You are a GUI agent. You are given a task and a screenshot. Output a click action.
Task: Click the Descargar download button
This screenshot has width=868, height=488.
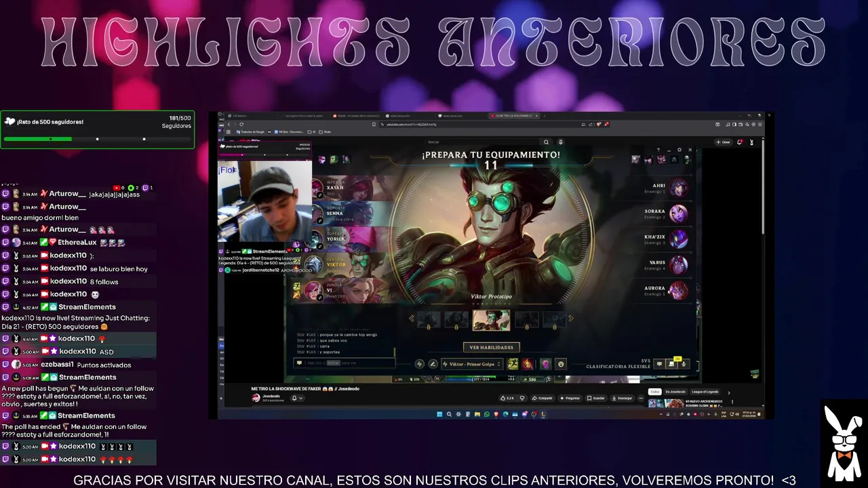(621, 398)
